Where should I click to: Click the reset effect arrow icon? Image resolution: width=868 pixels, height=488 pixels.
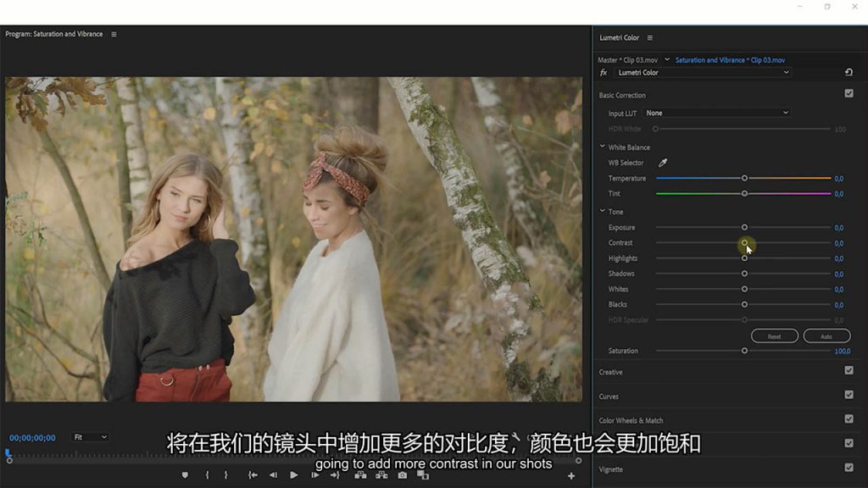[x=849, y=73]
